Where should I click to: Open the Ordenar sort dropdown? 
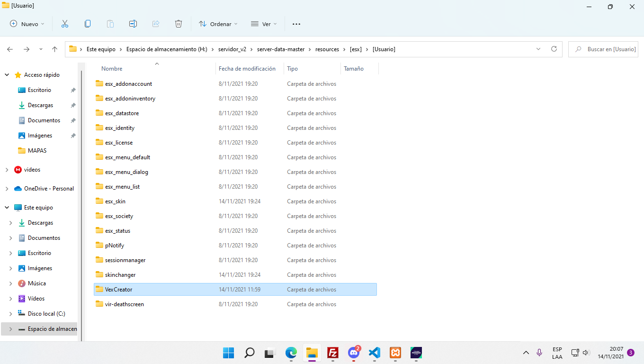[x=218, y=24]
